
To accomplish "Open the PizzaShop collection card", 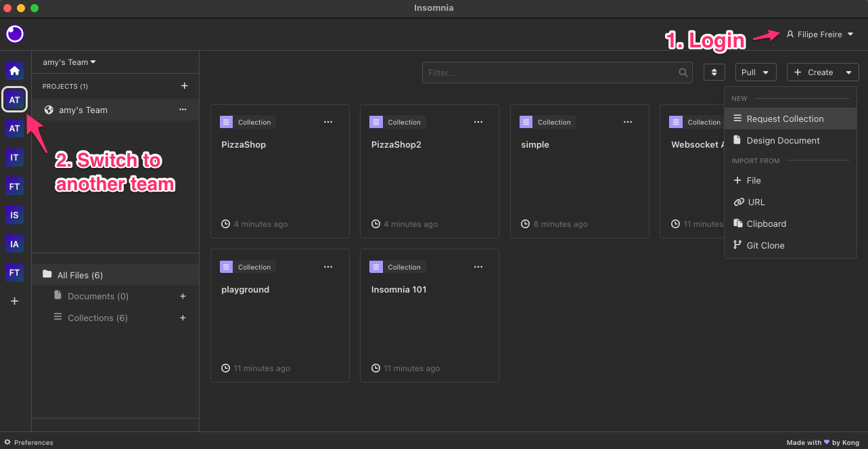I will click(280, 171).
